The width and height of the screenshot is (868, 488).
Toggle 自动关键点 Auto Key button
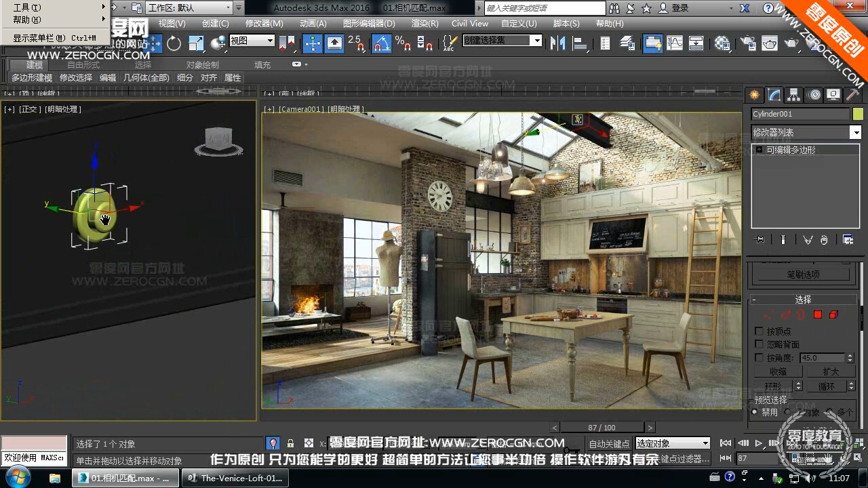[608, 443]
